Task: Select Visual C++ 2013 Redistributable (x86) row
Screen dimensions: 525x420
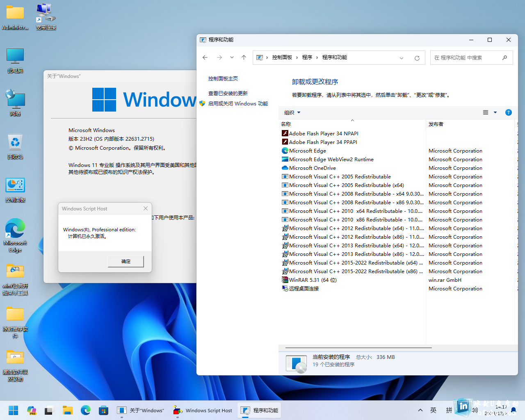Action: (x=397, y=254)
